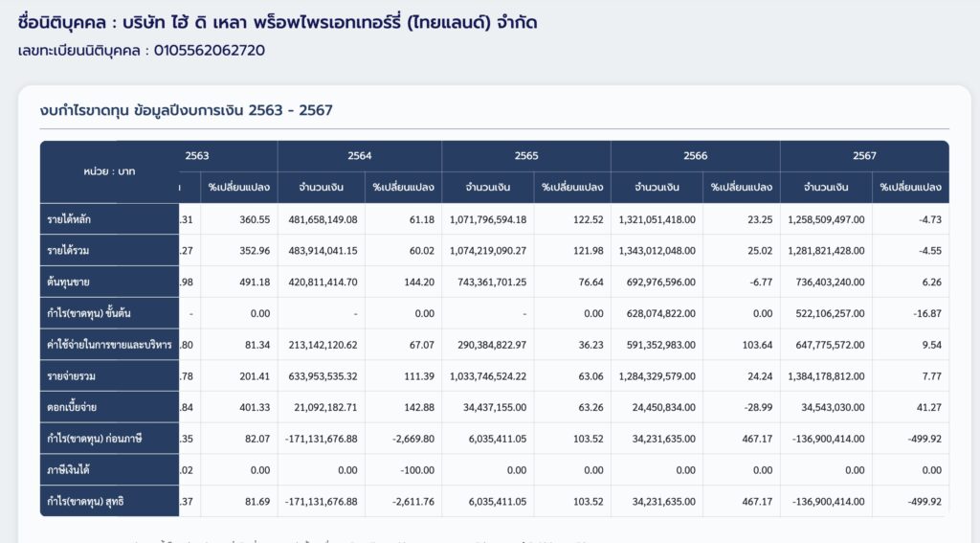
Task: Select the รายได้รวม row label
Action: (75, 251)
